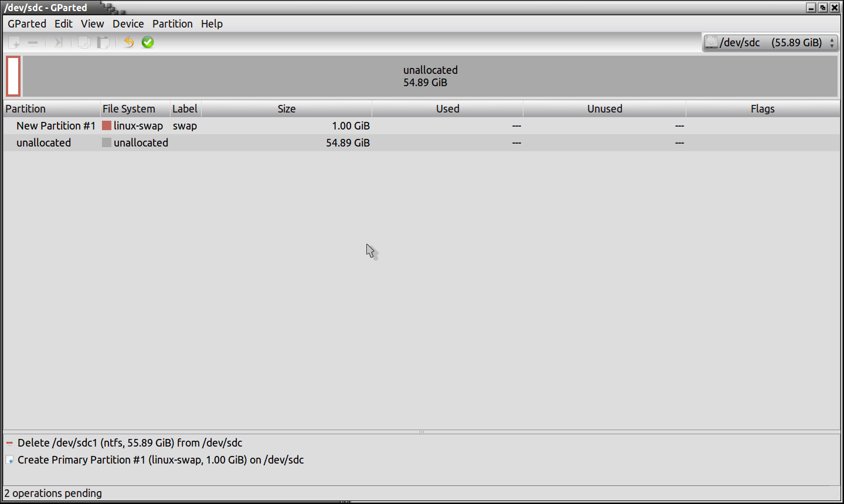Click the Apply All Operations green checkmark
This screenshot has height=504, width=844.
(x=148, y=42)
